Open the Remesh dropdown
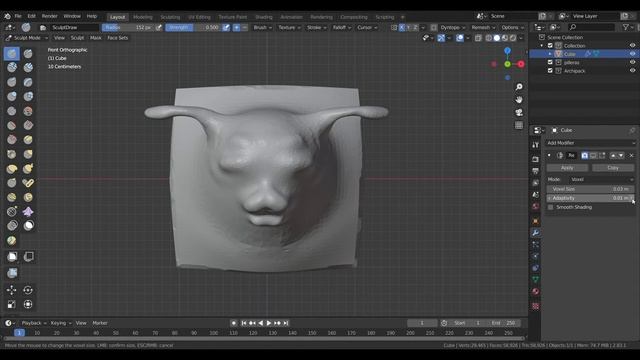 tap(483, 27)
